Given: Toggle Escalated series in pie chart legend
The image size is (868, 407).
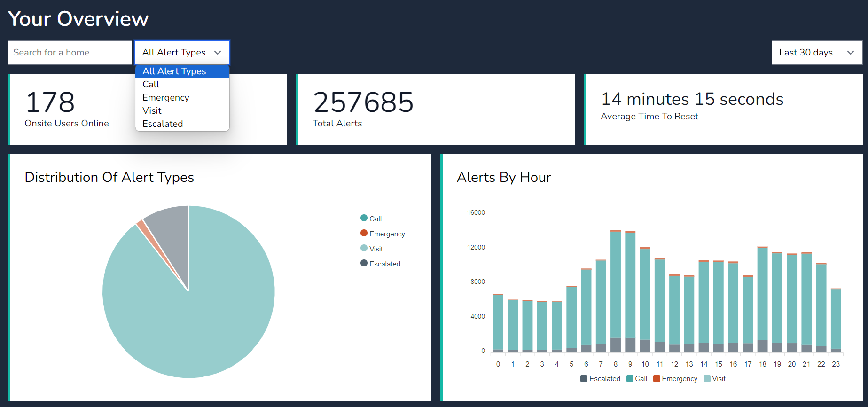Looking at the screenshot, I should coord(380,264).
